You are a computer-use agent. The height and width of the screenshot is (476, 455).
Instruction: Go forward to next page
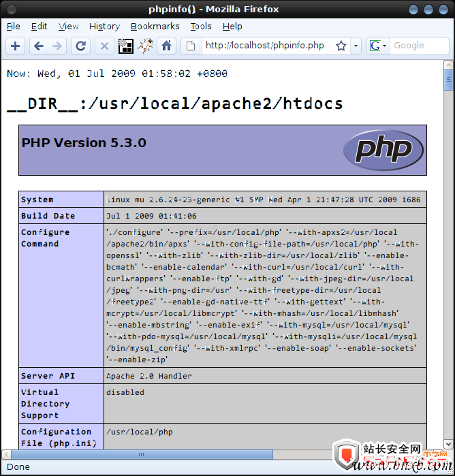click(x=57, y=46)
